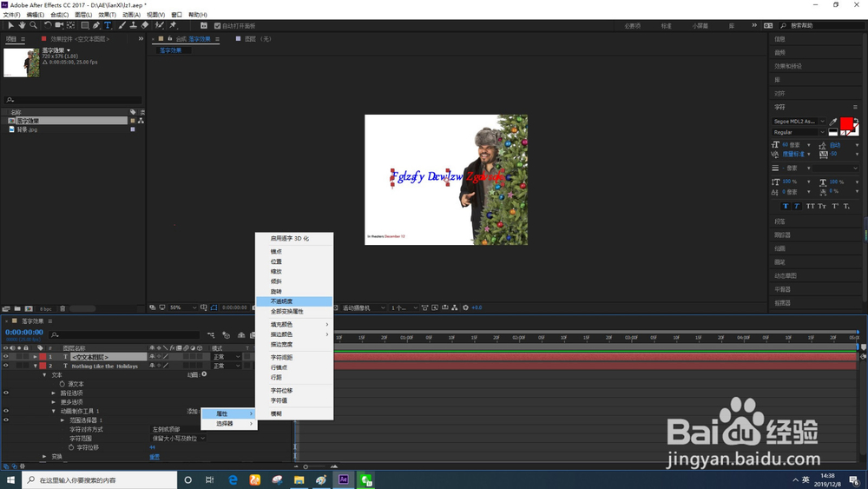Select the Clone Stamp tool

pyautogui.click(x=133, y=25)
